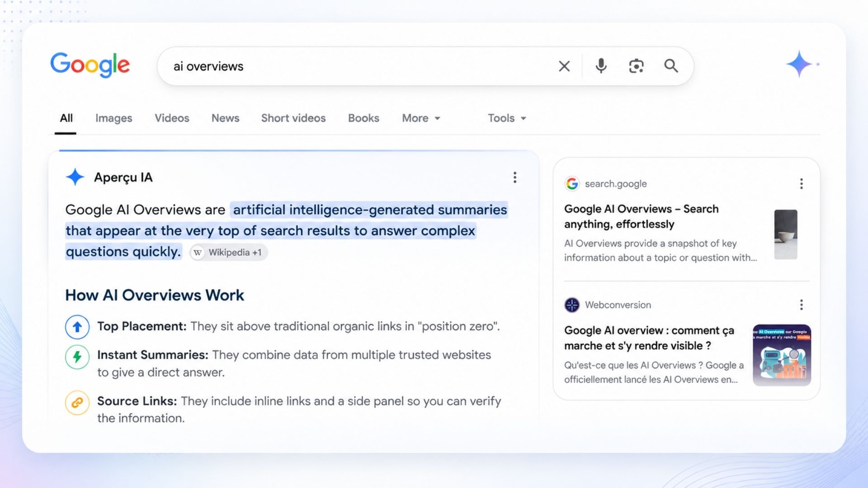Click the Google logo

(x=90, y=65)
